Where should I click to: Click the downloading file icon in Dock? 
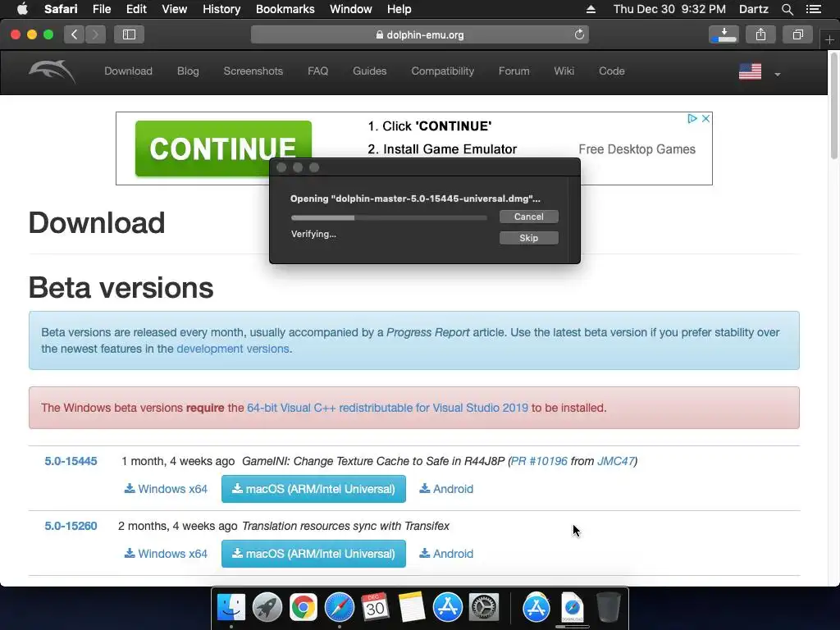(572, 608)
